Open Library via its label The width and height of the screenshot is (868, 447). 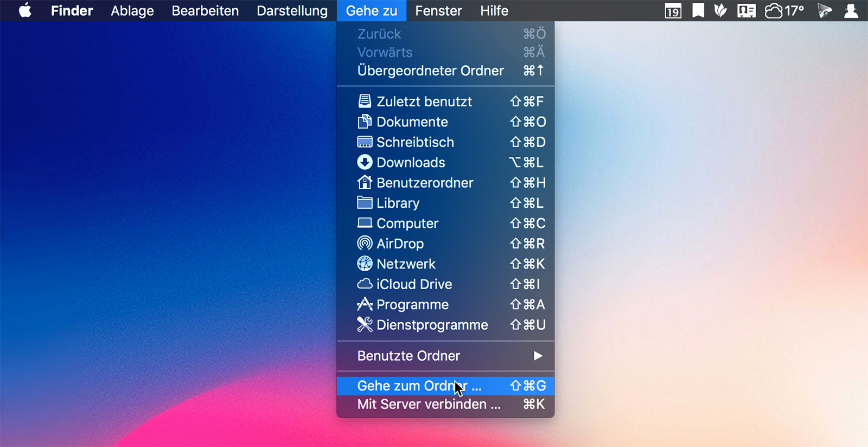[398, 203]
